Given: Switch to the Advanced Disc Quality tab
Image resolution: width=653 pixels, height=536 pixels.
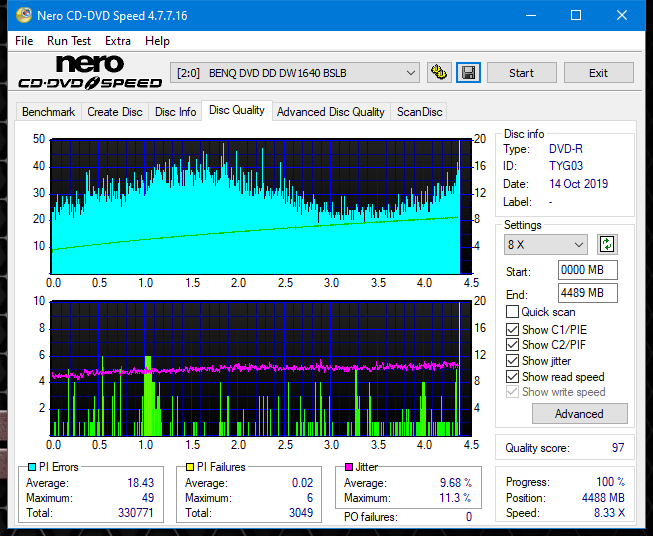Looking at the screenshot, I should pos(331,112).
